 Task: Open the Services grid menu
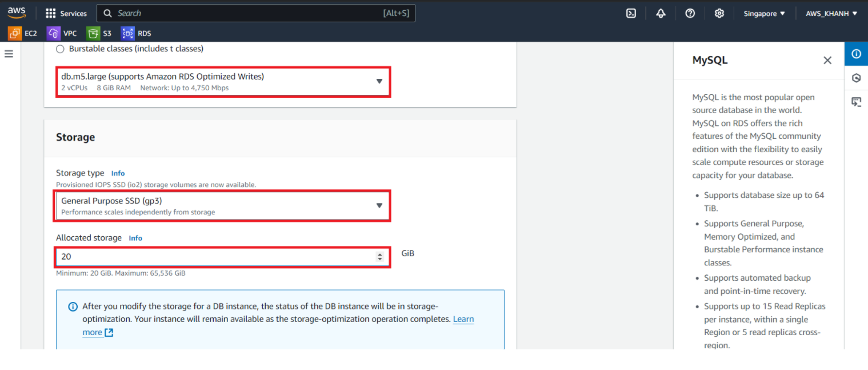click(x=51, y=13)
